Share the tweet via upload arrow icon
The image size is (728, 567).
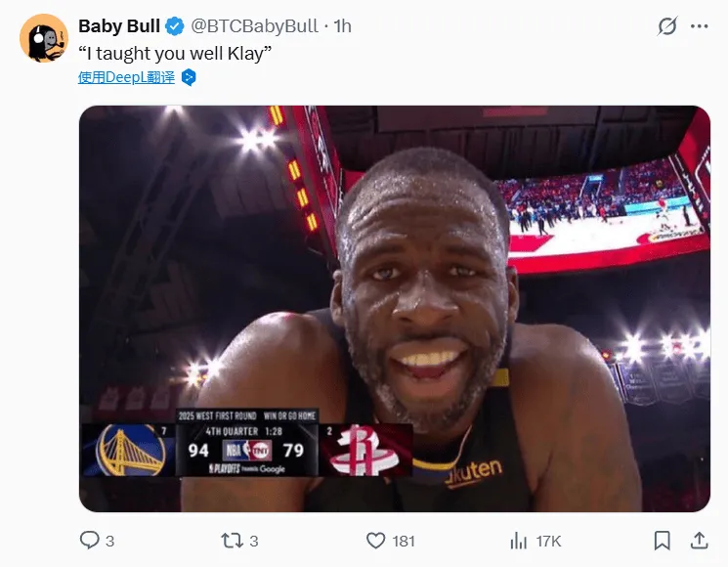coord(700,541)
